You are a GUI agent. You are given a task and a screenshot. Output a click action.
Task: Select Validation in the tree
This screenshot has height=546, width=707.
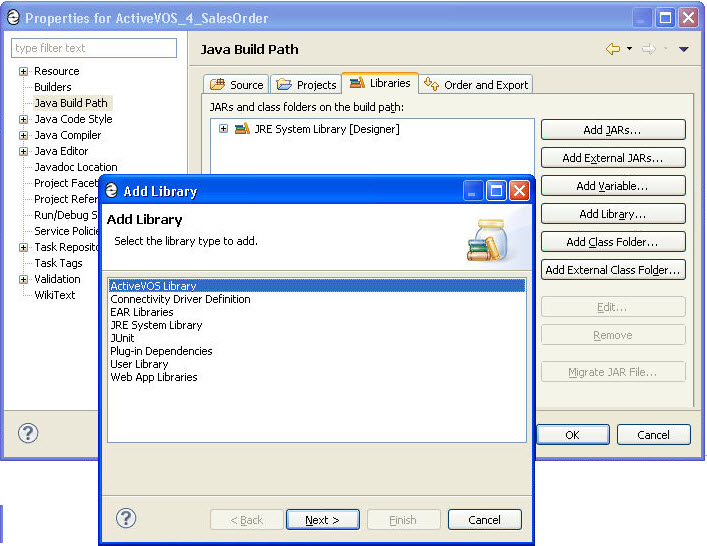click(x=57, y=279)
